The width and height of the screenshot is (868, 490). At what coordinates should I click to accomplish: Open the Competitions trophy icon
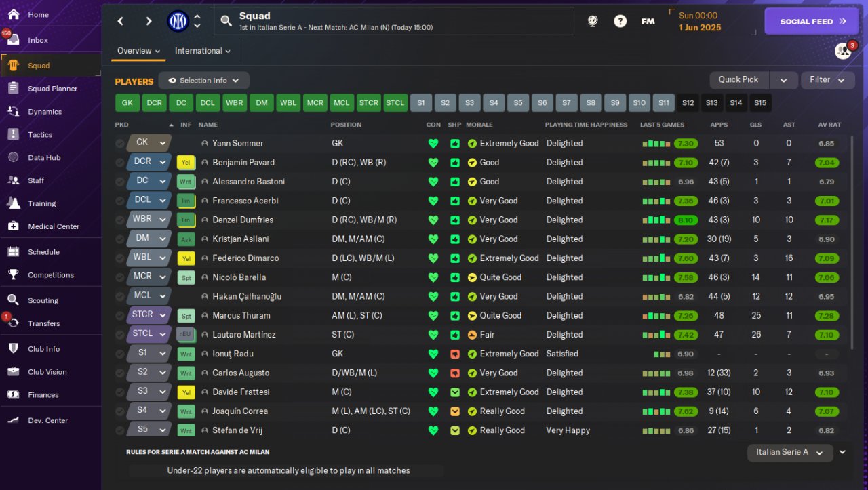[x=14, y=274]
